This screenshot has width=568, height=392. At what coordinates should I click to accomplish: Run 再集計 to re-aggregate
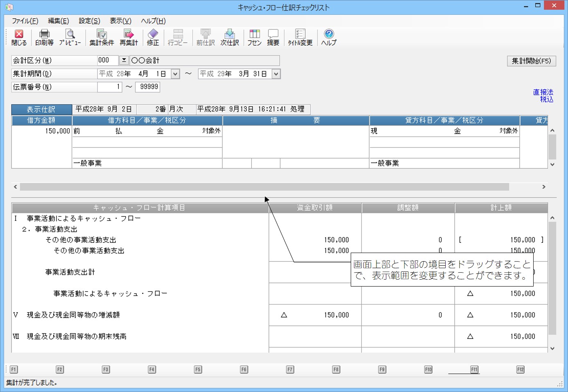click(x=128, y=37)
